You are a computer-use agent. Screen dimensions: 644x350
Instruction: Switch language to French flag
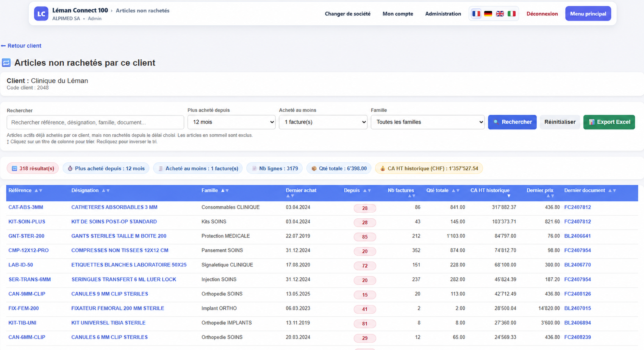coord(476,14)
